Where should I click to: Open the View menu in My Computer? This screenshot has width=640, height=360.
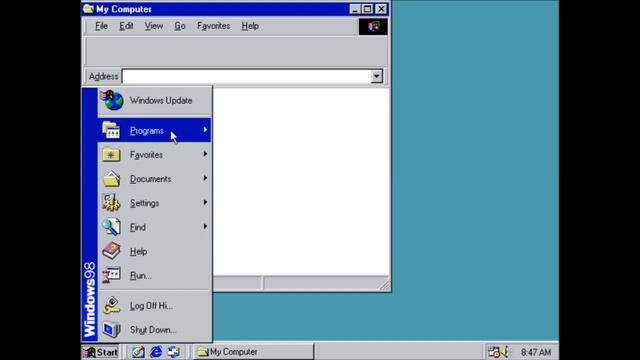[154, 26]
